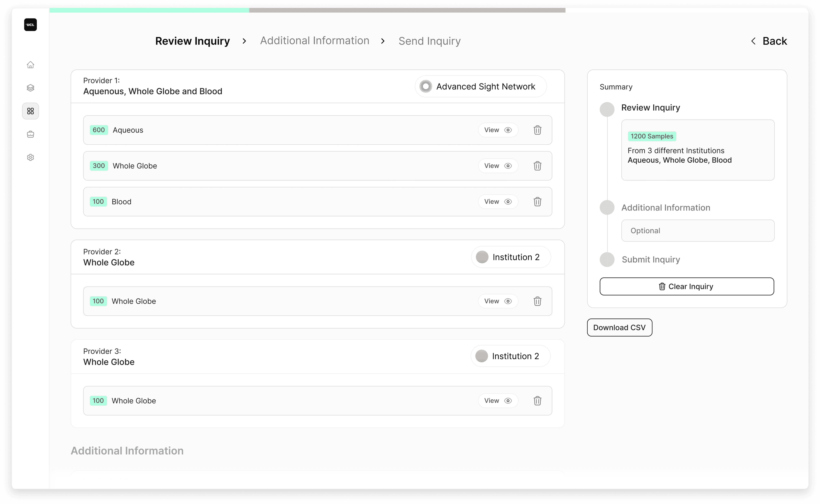Click the UCL logo in sidebar
820x504 pixels.
pyautogui.click(x=30, y=25)
